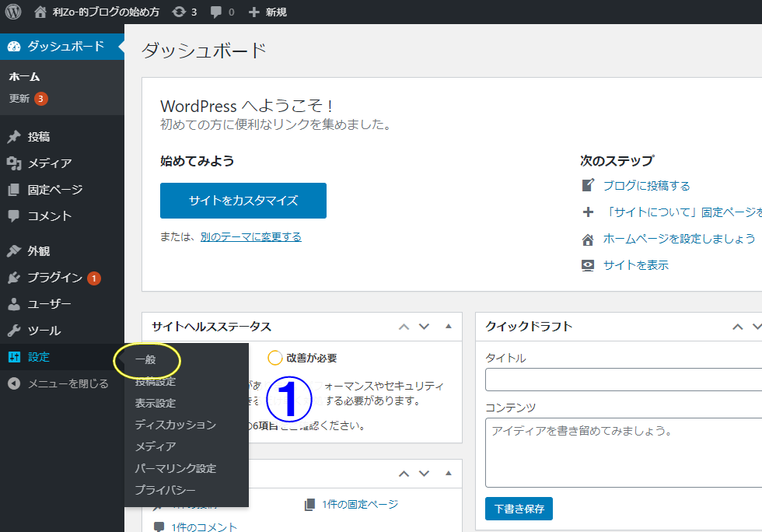The image size is (762, 532).
Task: Open the 投稿 posts pin icon
Action: point(14,137)
